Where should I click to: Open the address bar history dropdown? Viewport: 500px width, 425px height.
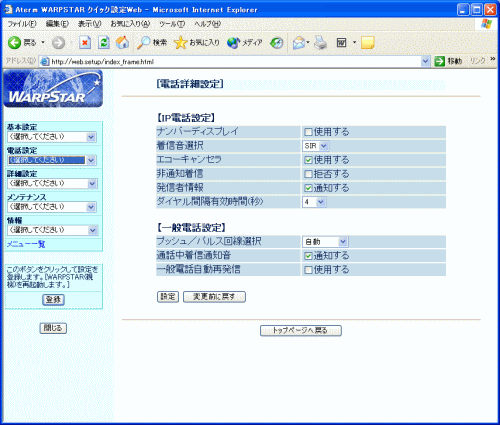point(425,61)
